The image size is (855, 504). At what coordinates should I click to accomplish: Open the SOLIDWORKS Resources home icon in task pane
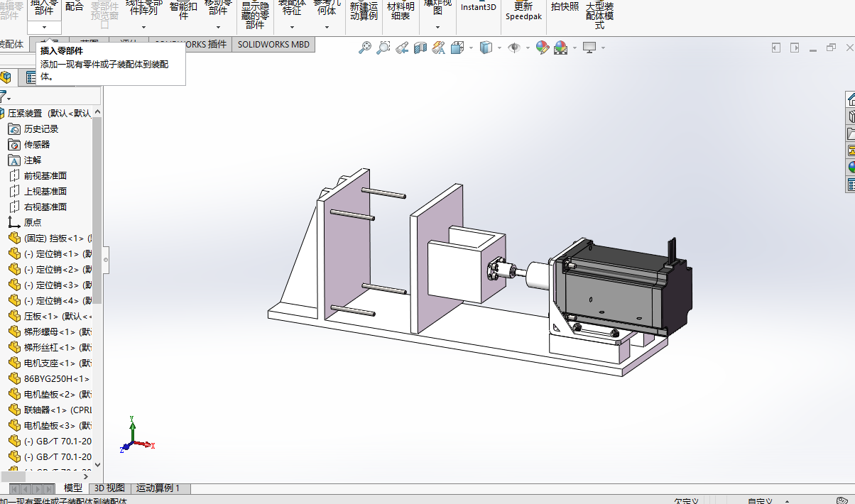(x=850, y=99)
